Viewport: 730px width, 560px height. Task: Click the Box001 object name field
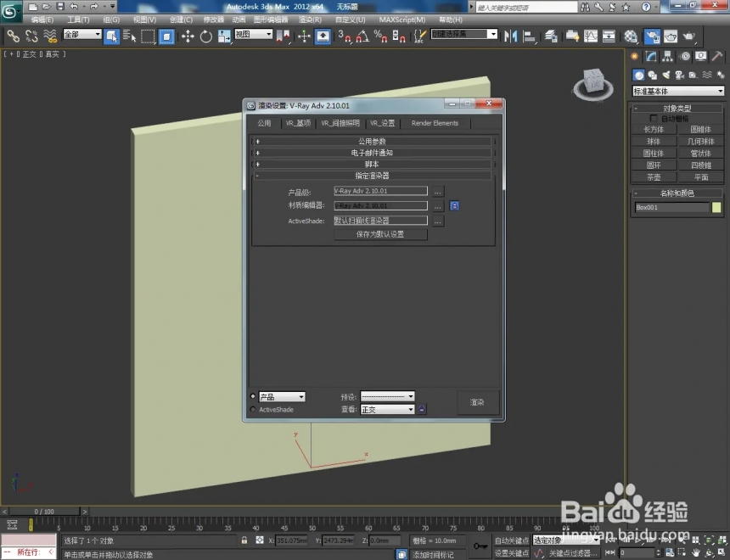[x=671, y=207]
